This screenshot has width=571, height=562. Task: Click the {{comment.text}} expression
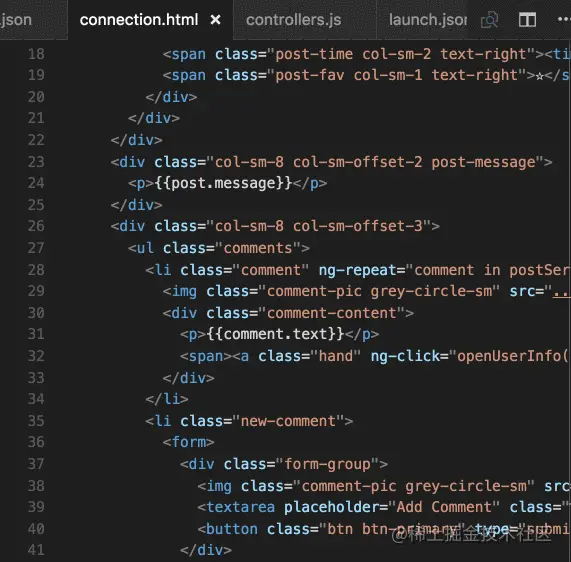[275, 334]
